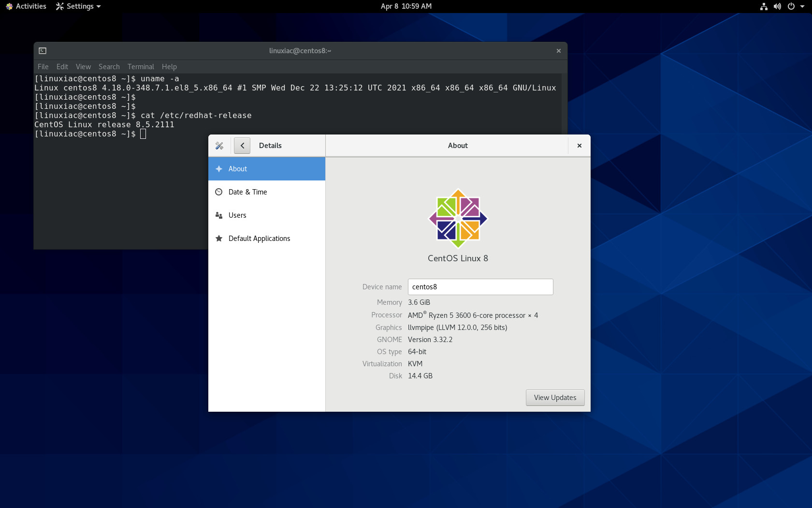This screenshot has width=812, height=508.
Task: Open the Settings app menu dropdown
Action: (78, 6)
